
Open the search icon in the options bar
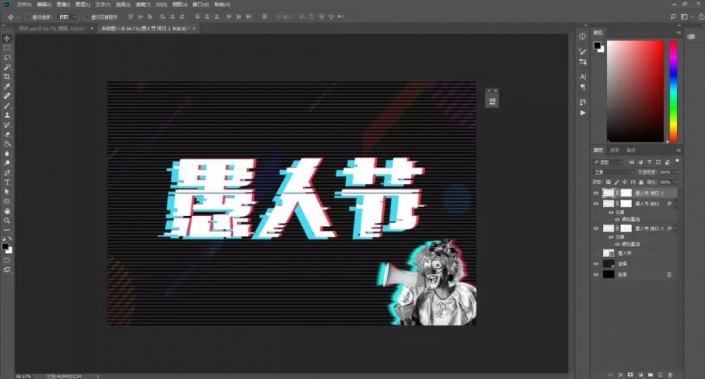point(673,17)
